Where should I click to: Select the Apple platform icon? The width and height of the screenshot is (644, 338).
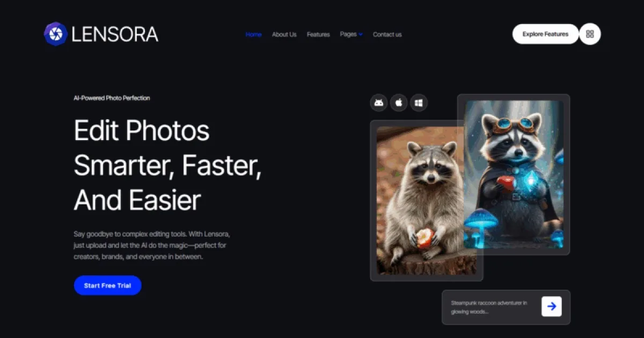tap(399, 102)
